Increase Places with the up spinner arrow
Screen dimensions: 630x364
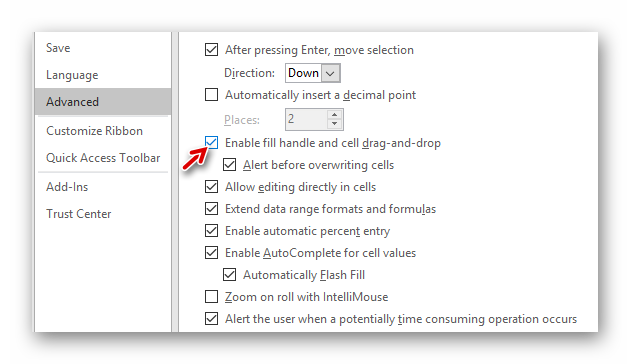click(334, 115)
